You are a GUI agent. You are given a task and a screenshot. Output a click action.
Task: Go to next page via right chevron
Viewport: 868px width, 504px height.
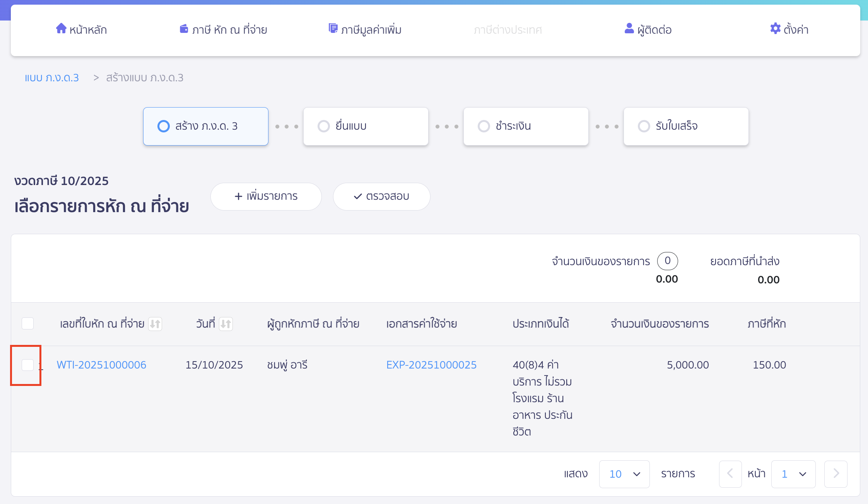tap(836, 473)
